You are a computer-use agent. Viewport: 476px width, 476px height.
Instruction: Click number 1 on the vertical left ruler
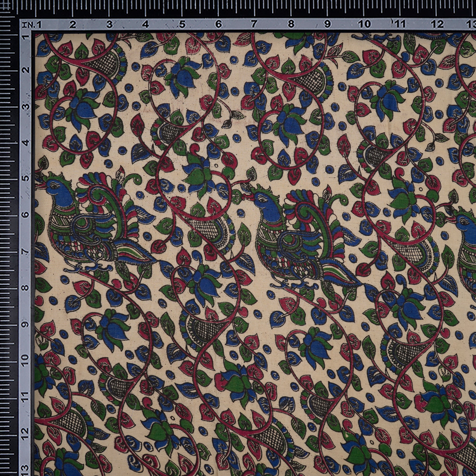point(26,38)
